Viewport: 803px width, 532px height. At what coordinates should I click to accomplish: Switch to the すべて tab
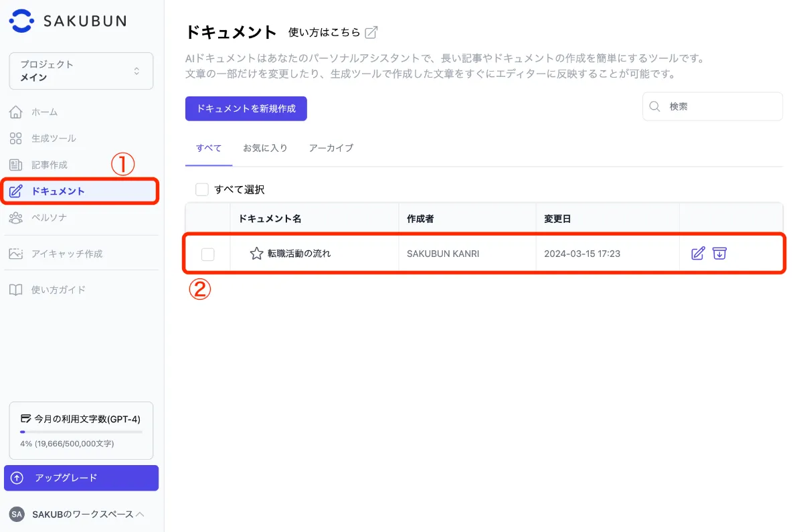(x=209, y=148)
